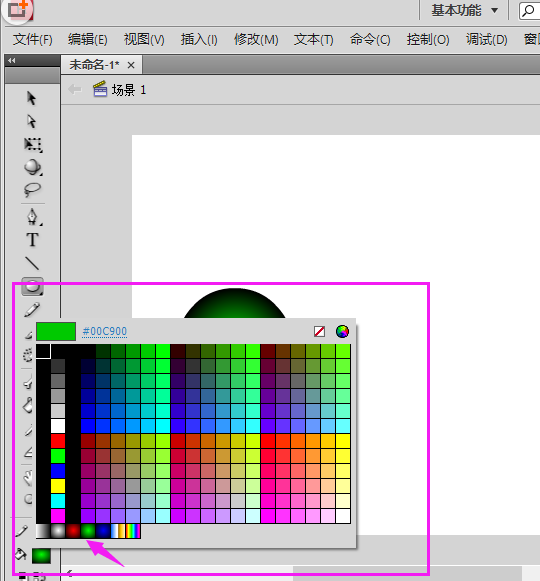Collapse the tools panel with double arrows

point(12,60)
